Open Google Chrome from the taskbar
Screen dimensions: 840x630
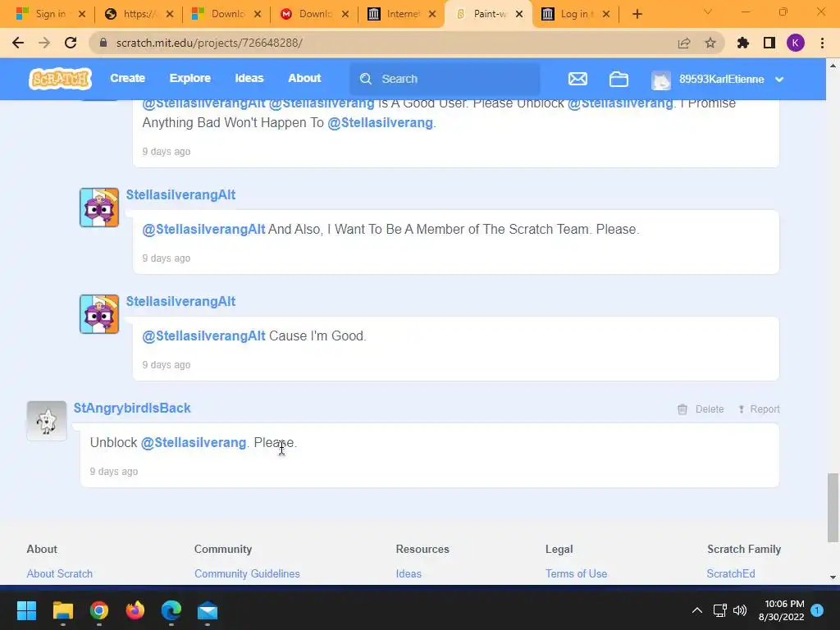click(99, 610)
